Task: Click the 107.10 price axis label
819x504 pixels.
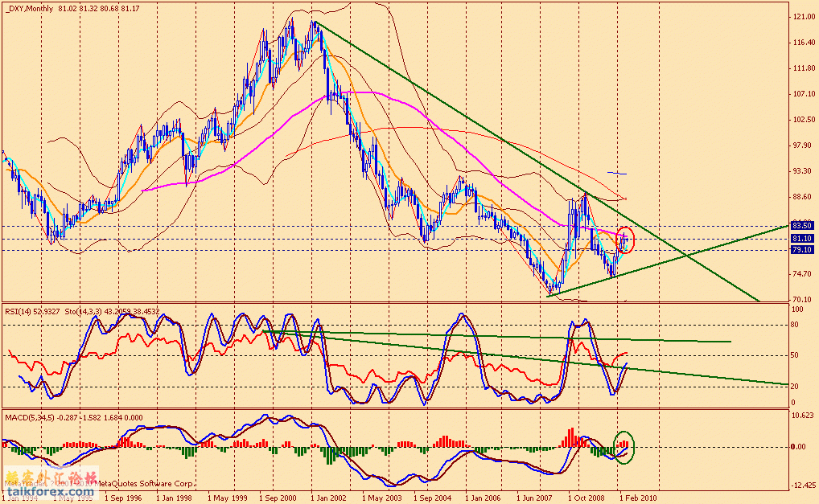Action: click(x=804, y=94)
